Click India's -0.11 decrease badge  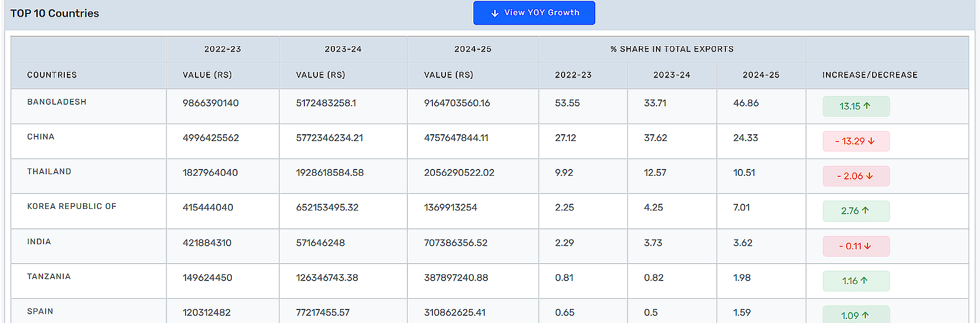click(856, 246)
